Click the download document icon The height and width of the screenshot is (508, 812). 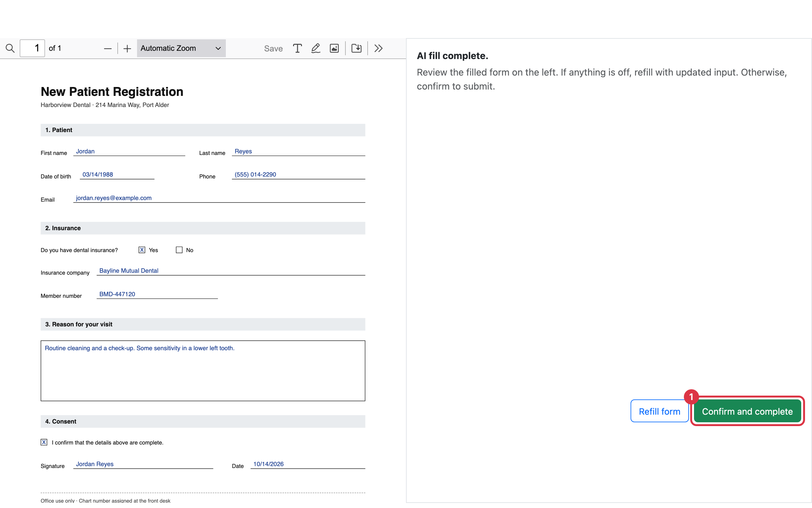coord(356,48)
